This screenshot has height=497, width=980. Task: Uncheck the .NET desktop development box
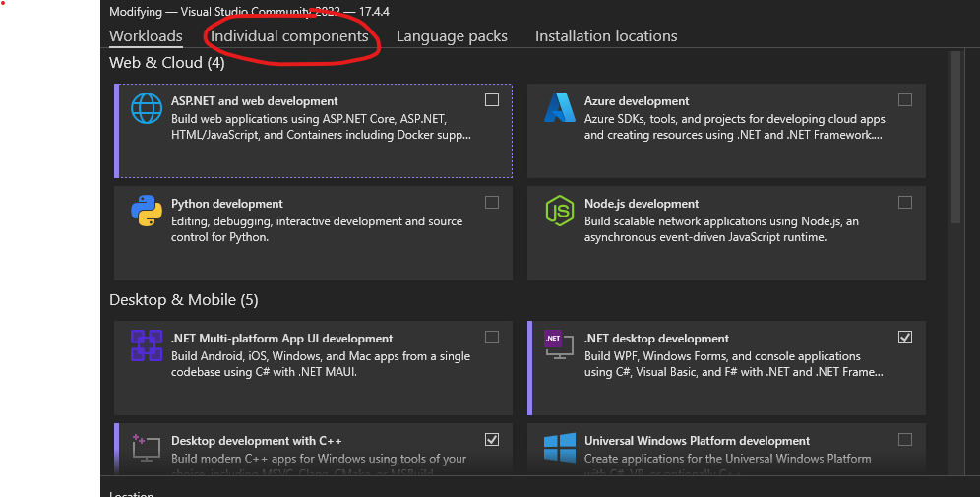pyautogui.click(x=905, y=338)
